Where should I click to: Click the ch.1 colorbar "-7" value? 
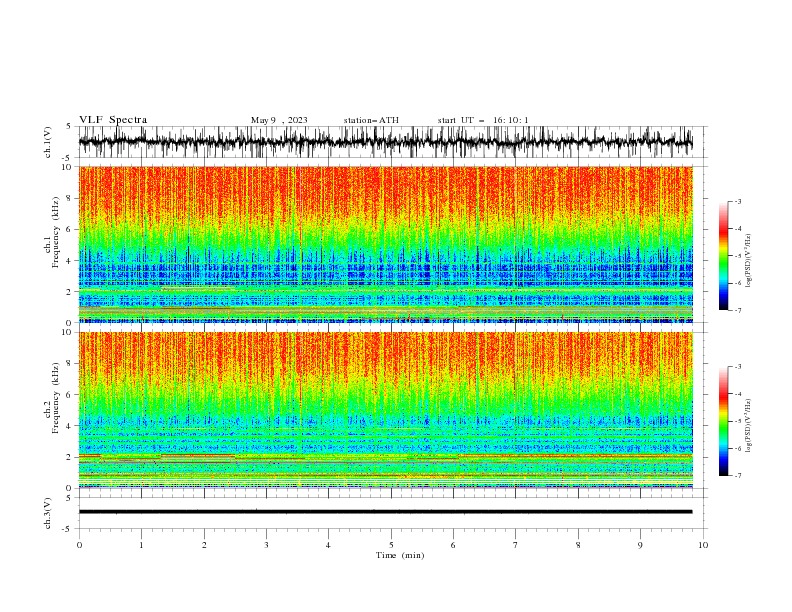[x=738, y=310]
